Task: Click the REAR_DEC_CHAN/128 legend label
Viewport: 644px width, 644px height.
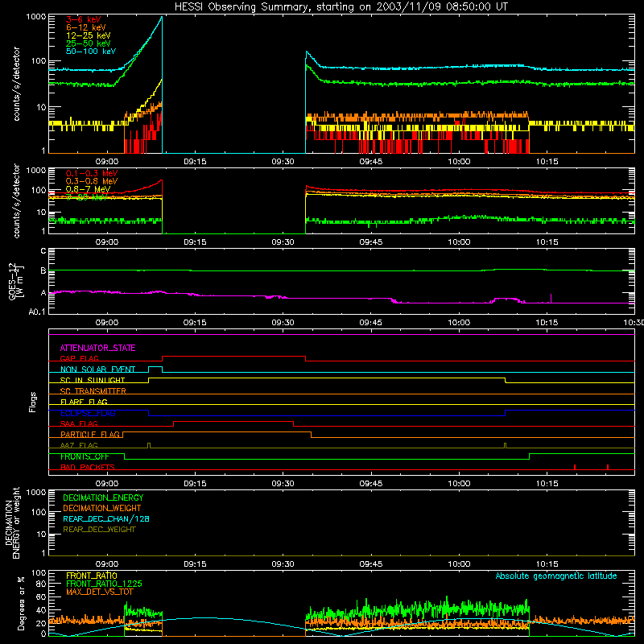Action: point(106,518)
